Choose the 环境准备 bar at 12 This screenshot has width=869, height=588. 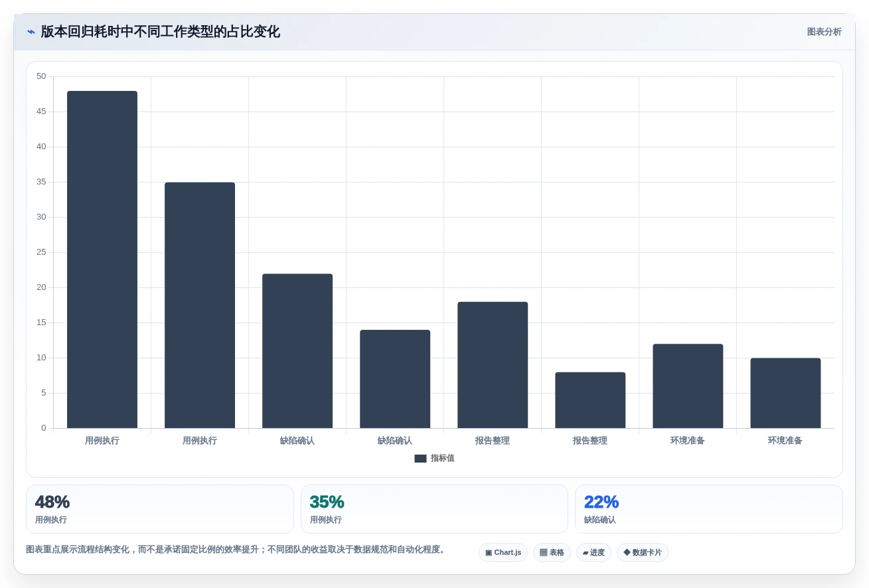tap(688, 386)
